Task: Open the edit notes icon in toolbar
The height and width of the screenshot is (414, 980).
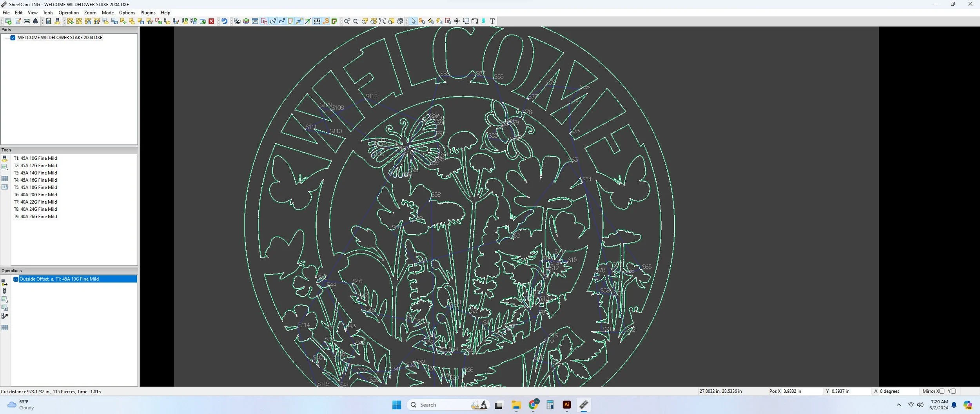Action: [x=18, y=21]
